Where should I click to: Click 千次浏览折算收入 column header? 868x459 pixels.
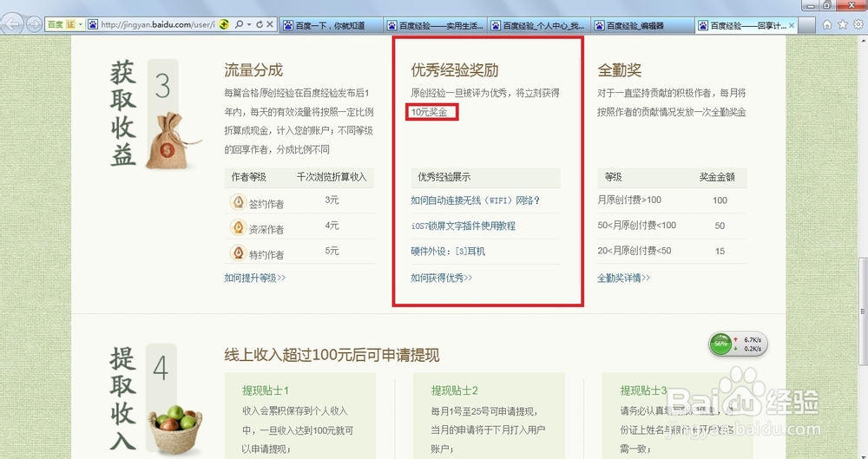pos(332,177)
